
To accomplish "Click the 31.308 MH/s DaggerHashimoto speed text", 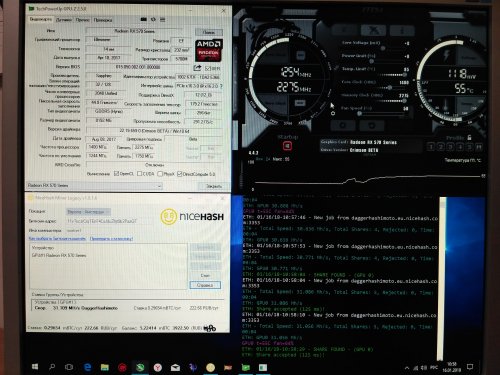I will (x=85, y=308).
